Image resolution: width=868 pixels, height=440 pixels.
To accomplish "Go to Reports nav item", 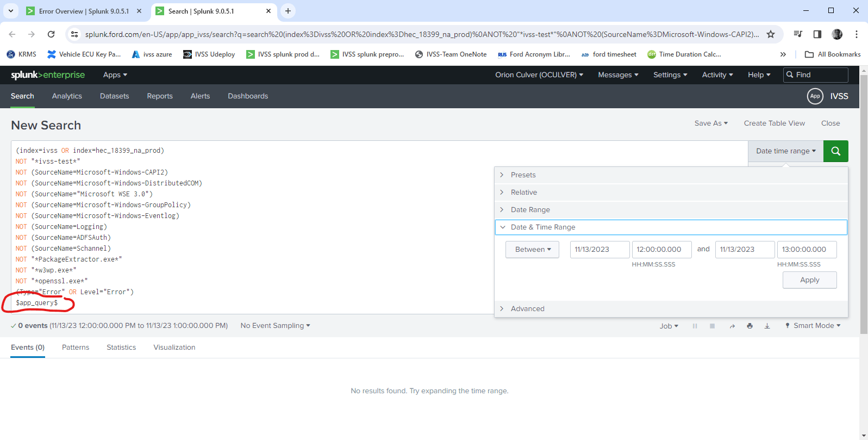I will (x=160, y=96).
